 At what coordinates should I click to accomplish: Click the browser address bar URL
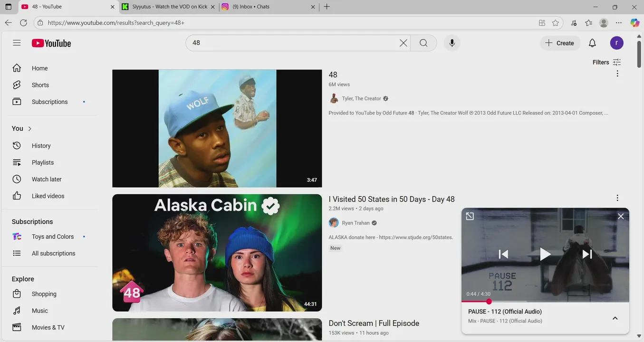point(116,22)
